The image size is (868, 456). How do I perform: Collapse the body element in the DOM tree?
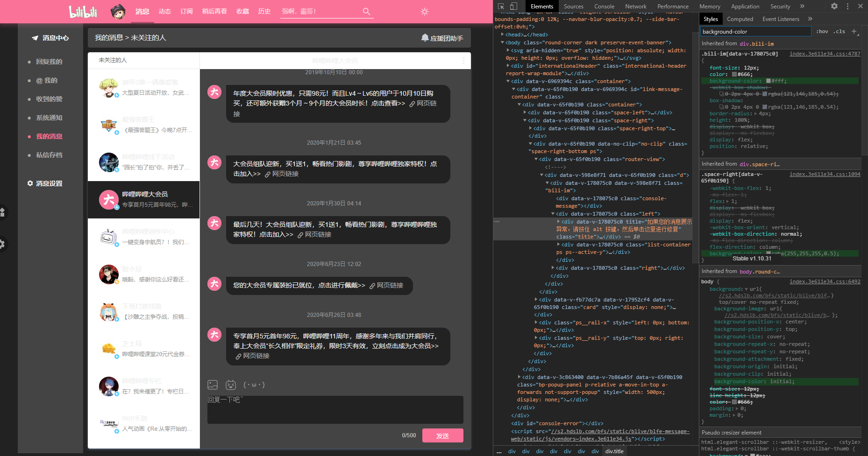click(502, 42)
